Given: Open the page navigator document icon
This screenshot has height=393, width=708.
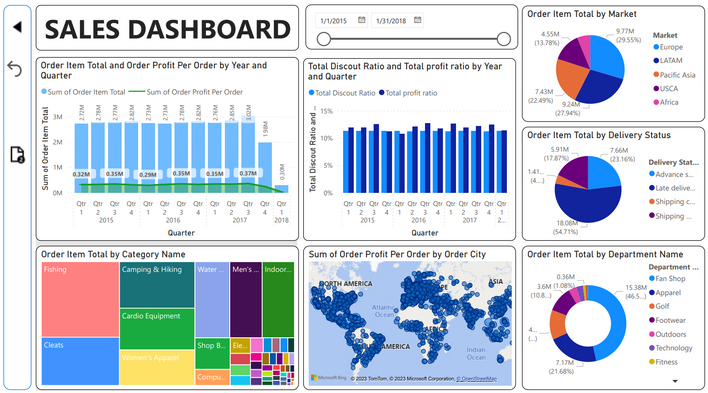Looking at the screenshot, I should 17,154.
